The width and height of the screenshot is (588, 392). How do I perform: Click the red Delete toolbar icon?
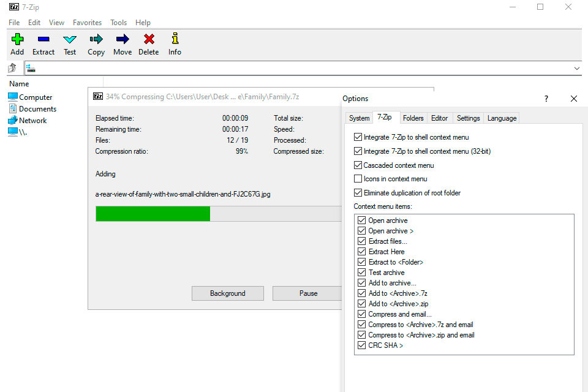[x=149, y=39]
